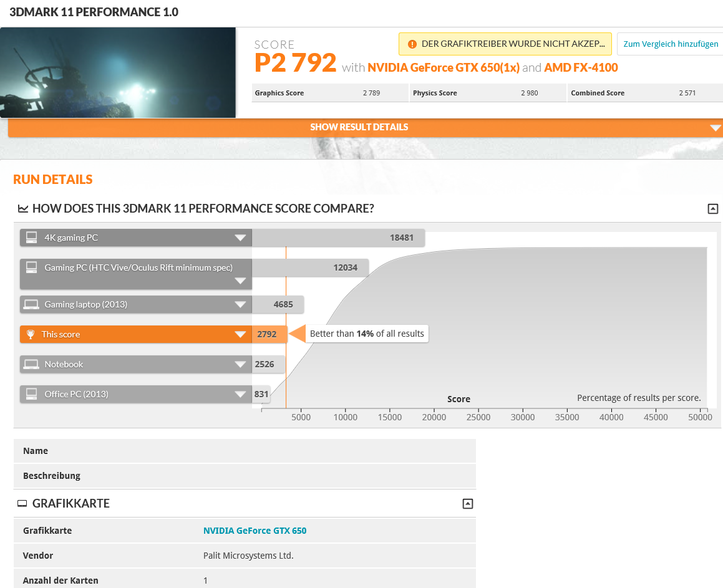Click the Gaming laptop (2013) laptop icon
This screenshot has height=588, width=723.
[x=31, y=304]
